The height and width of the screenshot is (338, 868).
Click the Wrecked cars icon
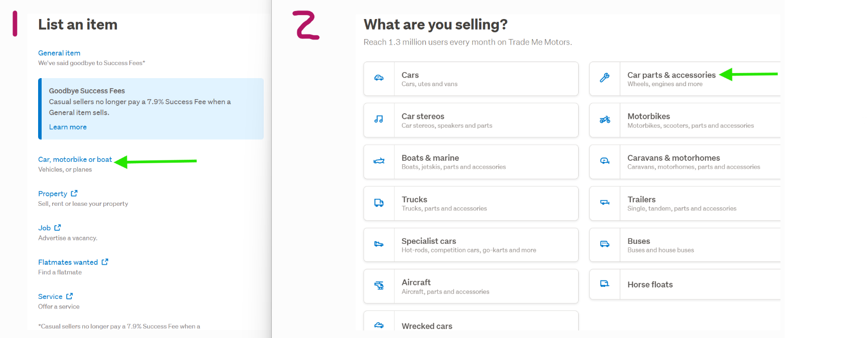point(379,325)
